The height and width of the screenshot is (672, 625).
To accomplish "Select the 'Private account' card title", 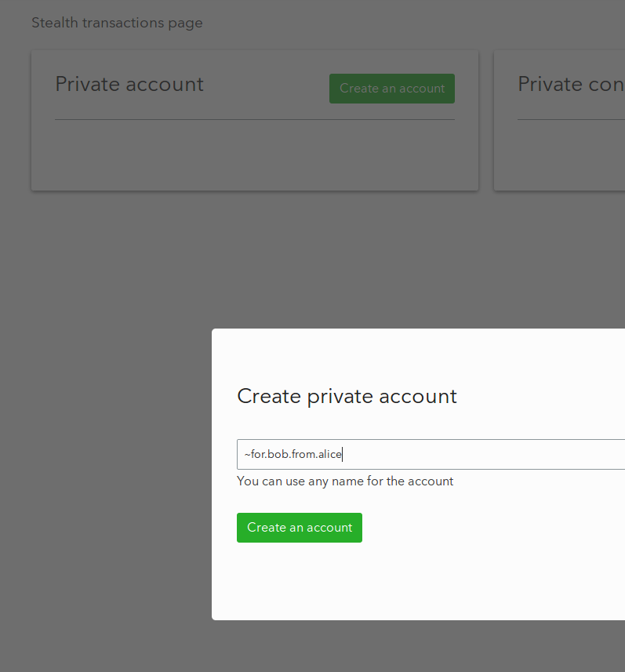I will click(129, 84).
